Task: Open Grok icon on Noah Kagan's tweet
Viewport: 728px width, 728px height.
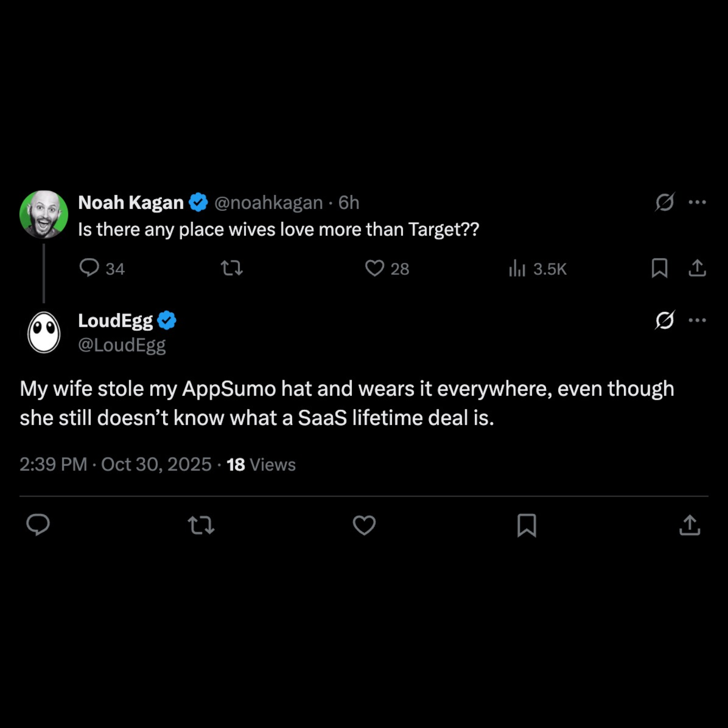Action: pos(665,202)
